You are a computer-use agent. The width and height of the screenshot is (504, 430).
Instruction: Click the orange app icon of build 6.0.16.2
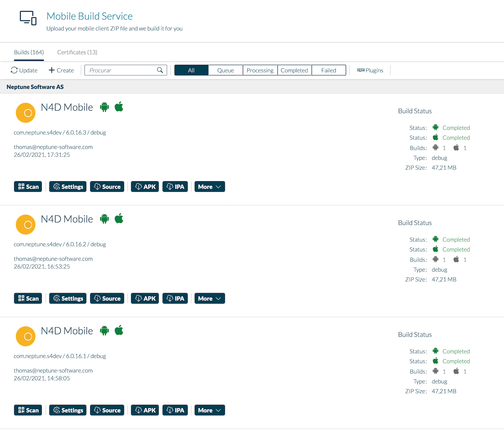tap(26, 225)
